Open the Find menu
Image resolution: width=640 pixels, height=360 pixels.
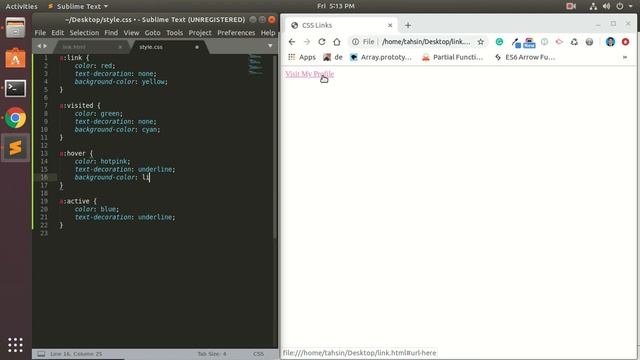tap(111, 33)
